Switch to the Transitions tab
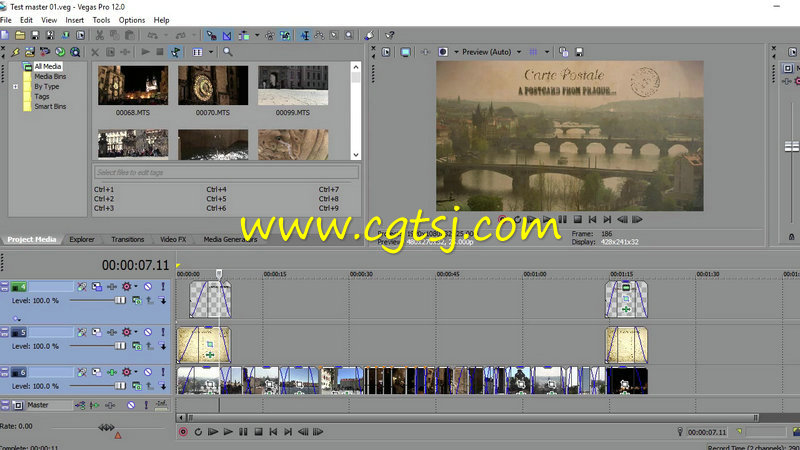 point(128,239)
